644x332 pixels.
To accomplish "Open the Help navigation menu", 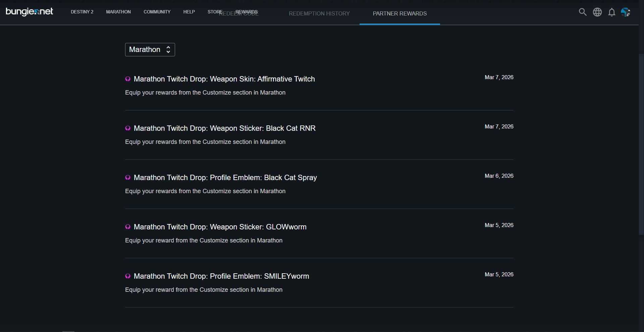I will pyautogui.click(x=189, y=12).
